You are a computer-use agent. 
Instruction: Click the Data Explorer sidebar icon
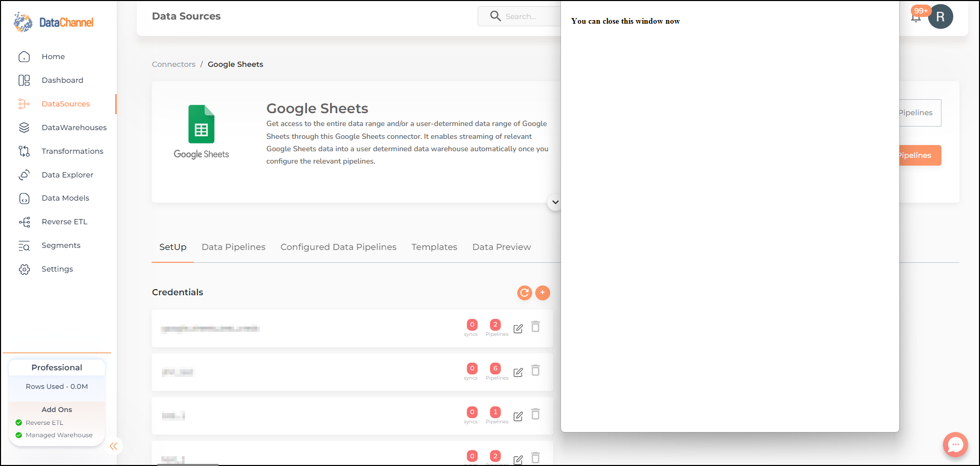click(x=24, y=175)
